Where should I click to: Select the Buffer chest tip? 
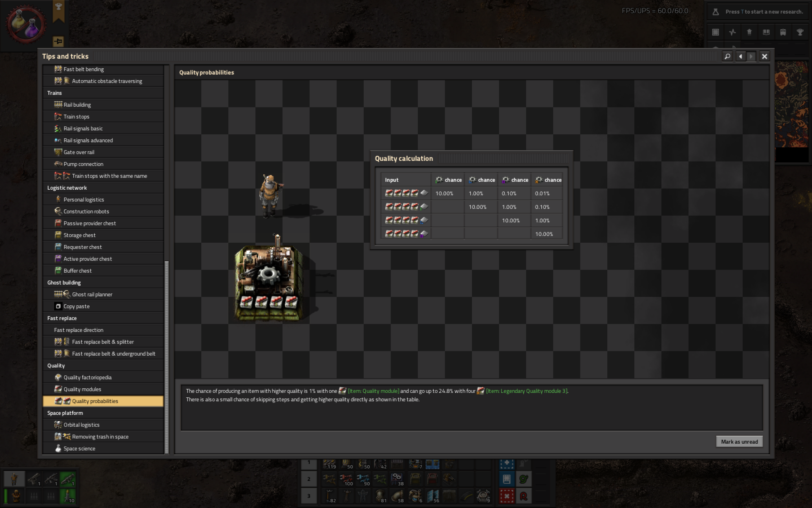[103, 271]
